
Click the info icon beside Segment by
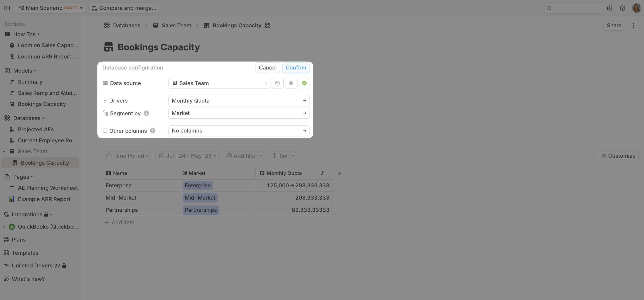(x=147, y=113)
